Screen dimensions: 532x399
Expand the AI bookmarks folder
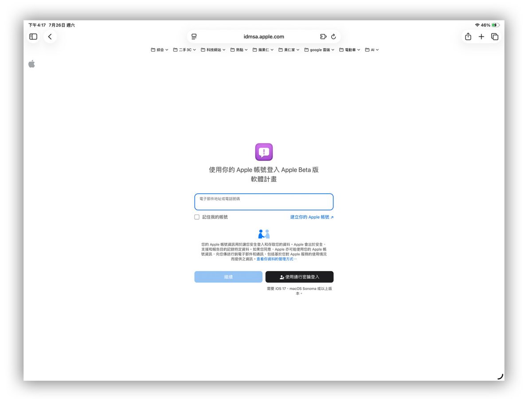pos(372,50)
